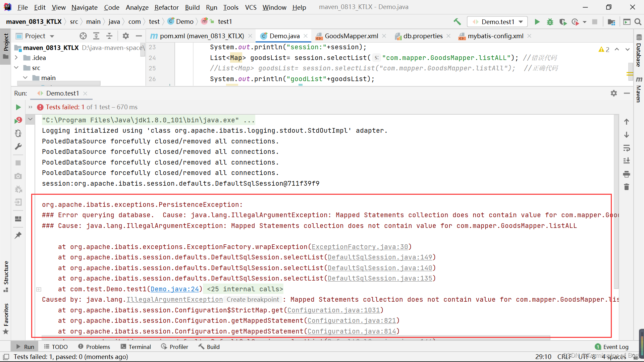Click the camera dump threads icon

(x=18, y=176)
